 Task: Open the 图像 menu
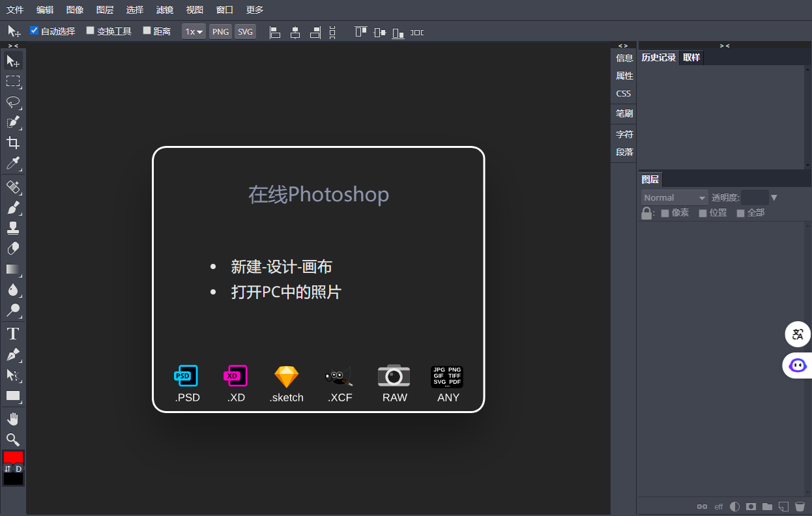pos(75,10)
